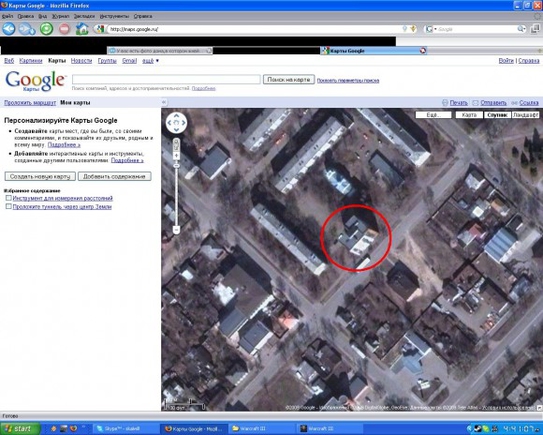Go to the home page icon

pos(82,29)
